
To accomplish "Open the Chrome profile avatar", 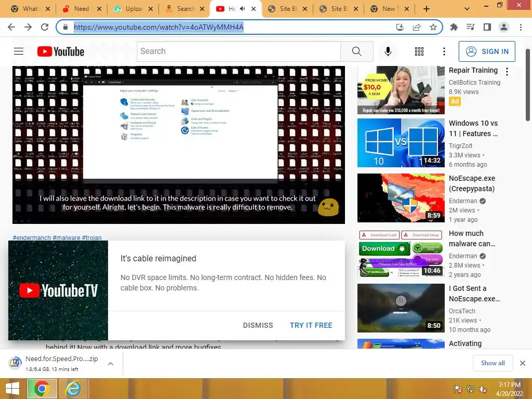I will [504, 27].
